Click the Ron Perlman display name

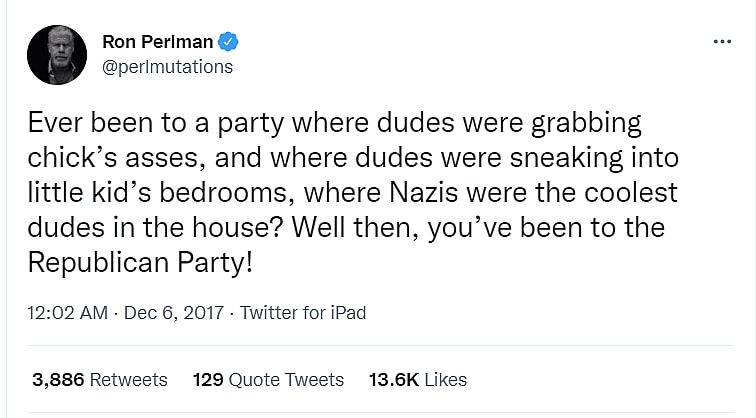pos(159,42)
